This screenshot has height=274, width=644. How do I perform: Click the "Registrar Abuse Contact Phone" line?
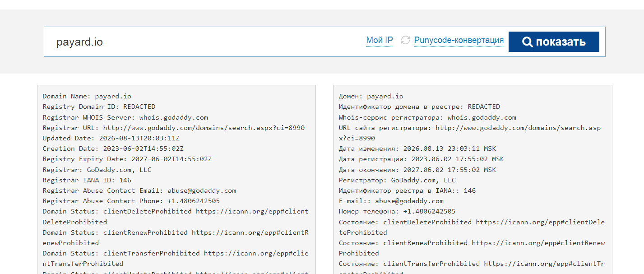point(131,201)
